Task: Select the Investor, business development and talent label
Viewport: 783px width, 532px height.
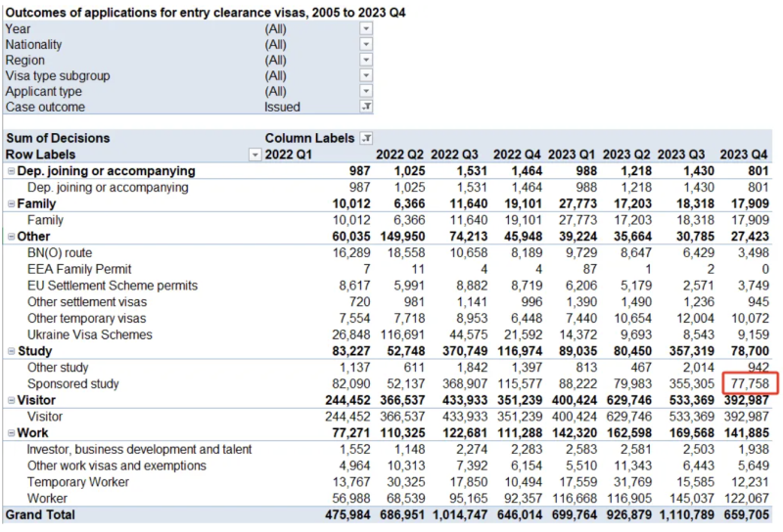Action: 139,450
